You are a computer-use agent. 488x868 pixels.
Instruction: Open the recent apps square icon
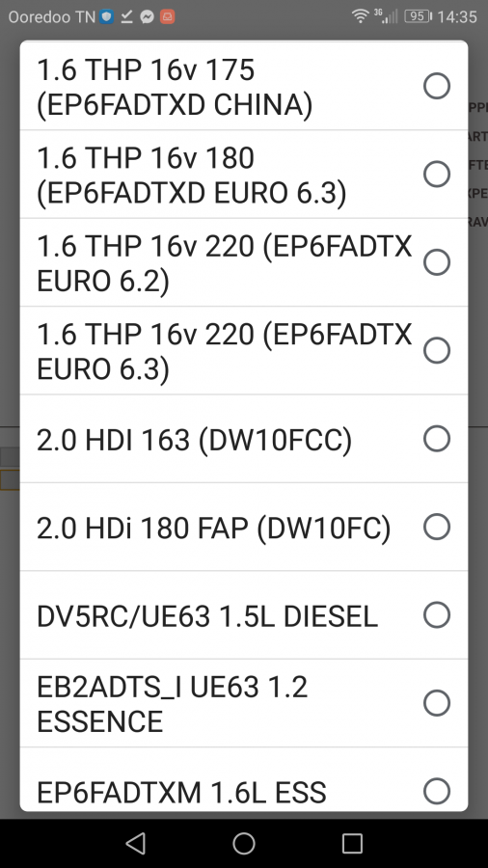pyautogui.click(x=352, y=844)
